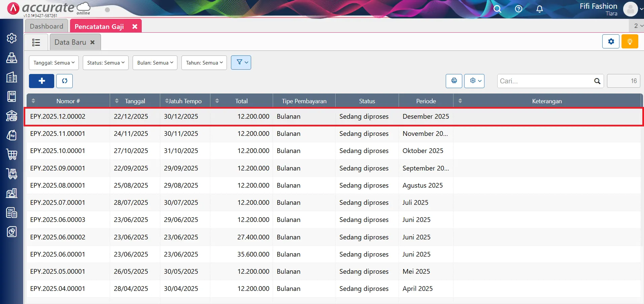Expand the Status: Semua filter
The width and height of the screenshot is (644, 304).
tap(106, 63)
